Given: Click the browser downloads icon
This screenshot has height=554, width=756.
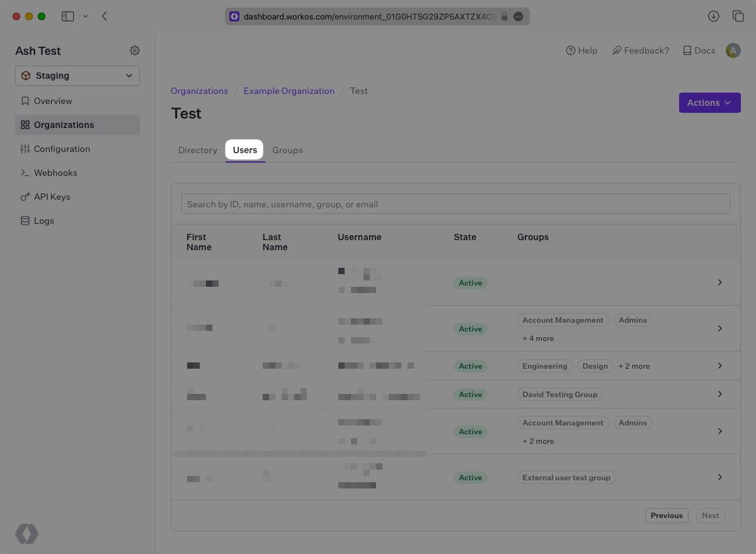Looking at the screenshot, I should [x=713, y=16].
